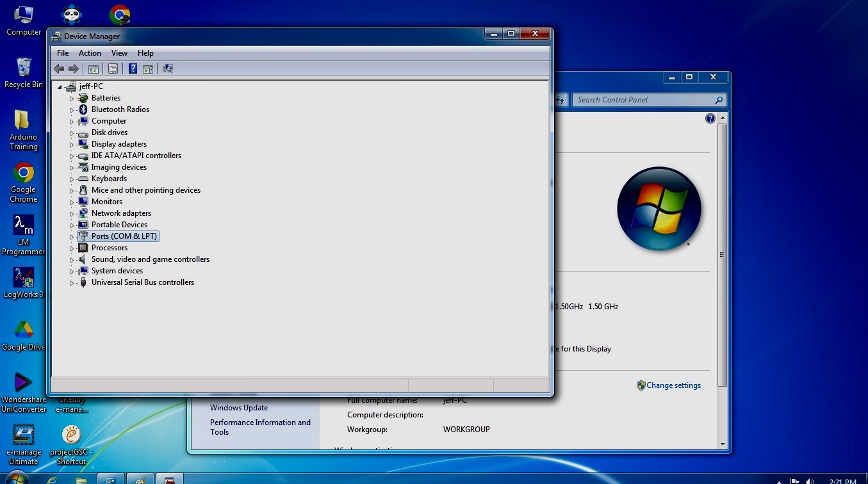Expand Sound, video and game controllers node

72,260
